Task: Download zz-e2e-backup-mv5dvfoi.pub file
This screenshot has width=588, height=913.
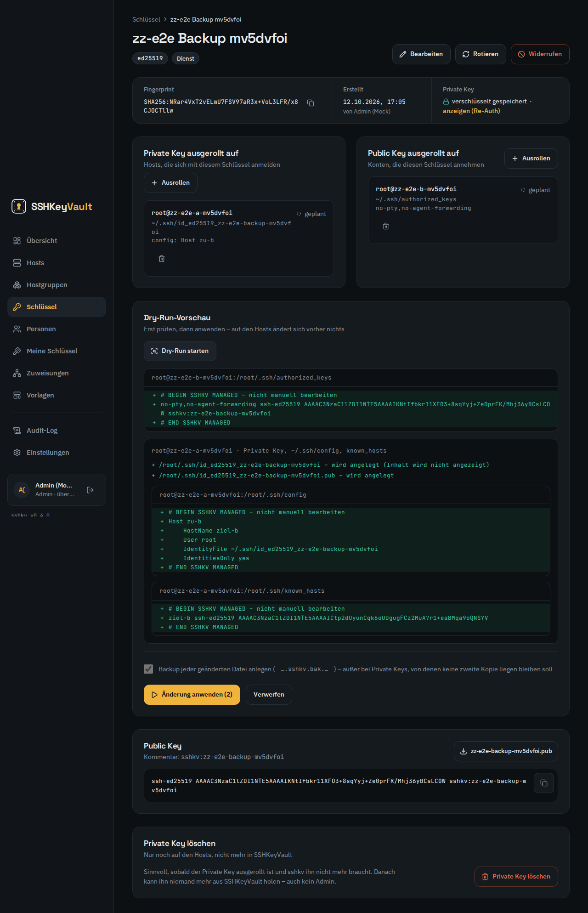Action: (506, 751)
